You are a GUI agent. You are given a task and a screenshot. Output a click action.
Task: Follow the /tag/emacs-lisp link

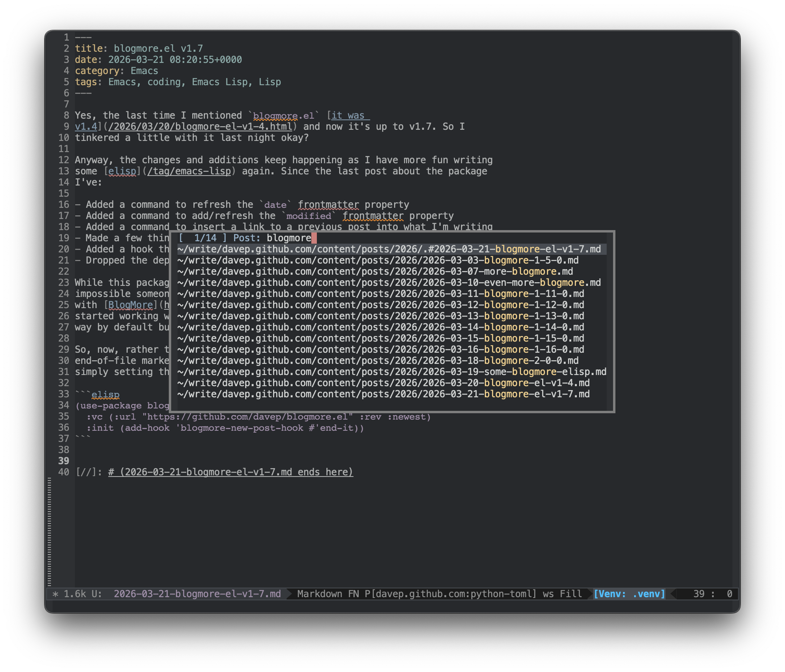[x=189, y=171]
